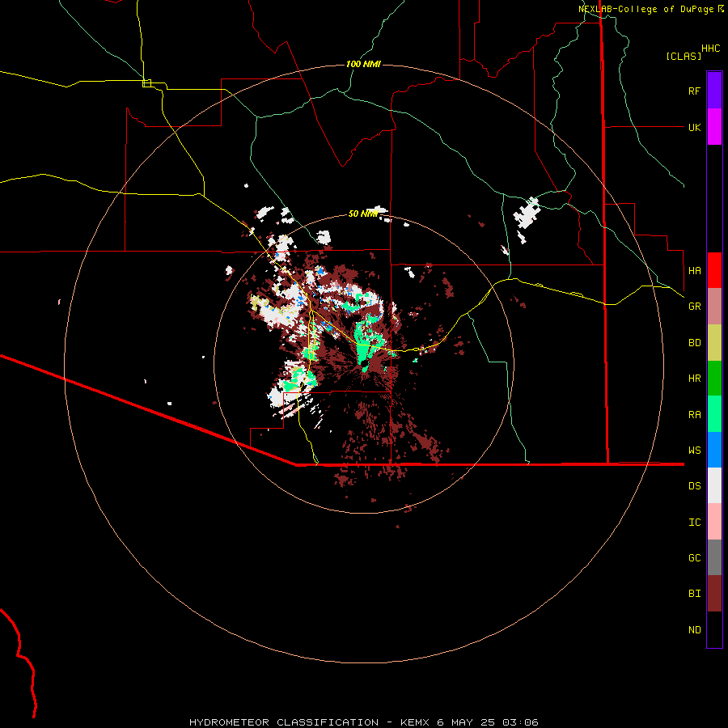Image resolution: width=728 pixels, height=728 pixels.
Task: Click the WS legend label
Action: [x=694, y=451]
